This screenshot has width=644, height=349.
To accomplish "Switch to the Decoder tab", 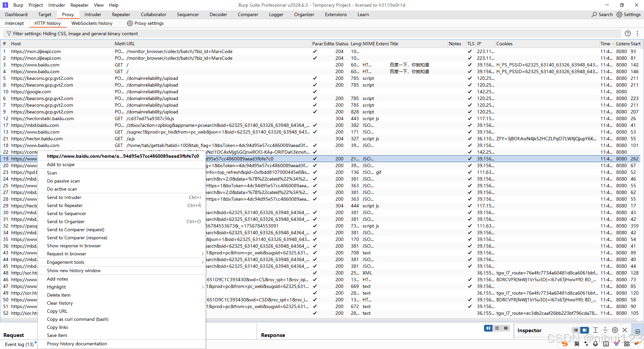I will coord(218,14).
